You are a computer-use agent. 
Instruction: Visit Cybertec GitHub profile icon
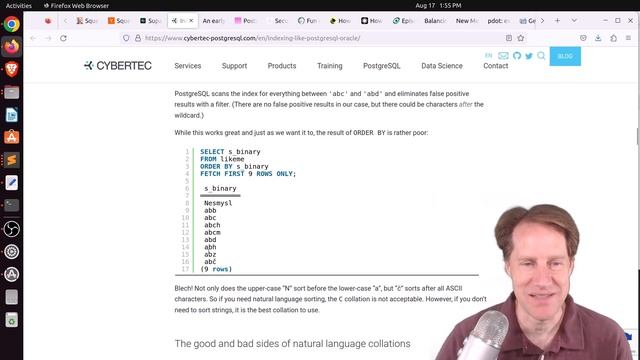517,56
